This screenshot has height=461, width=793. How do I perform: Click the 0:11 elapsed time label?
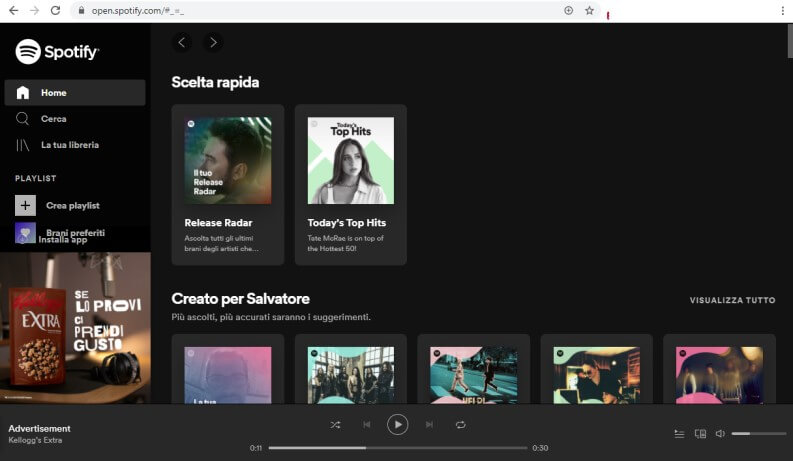point(256,448)
